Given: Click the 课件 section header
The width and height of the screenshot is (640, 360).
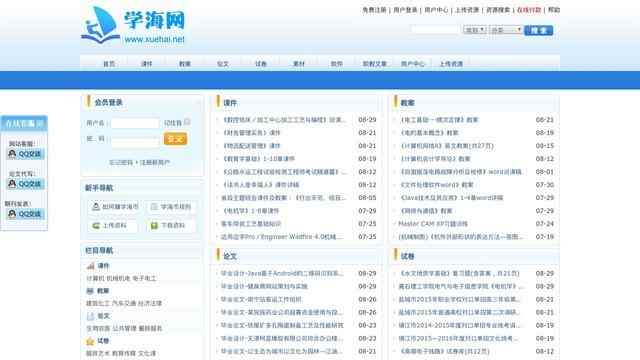Looking at the screenshot, I should point(230,103).
